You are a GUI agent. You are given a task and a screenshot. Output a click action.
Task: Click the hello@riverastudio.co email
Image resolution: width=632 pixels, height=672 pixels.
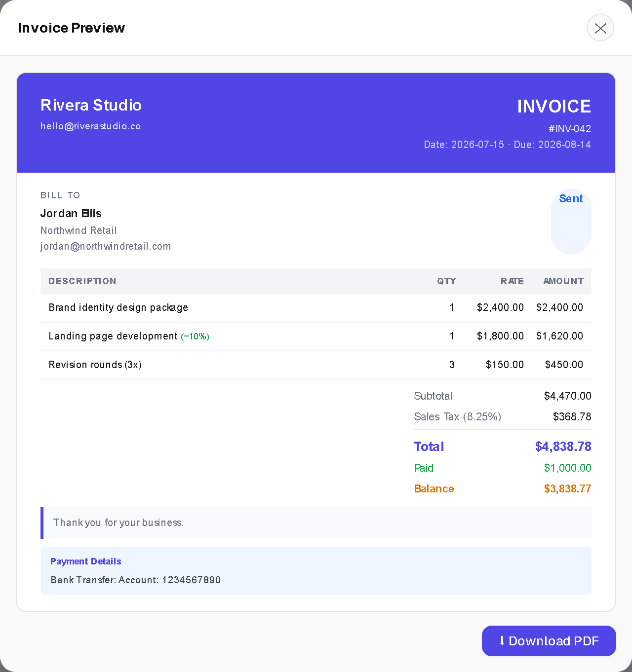[90, 126]
